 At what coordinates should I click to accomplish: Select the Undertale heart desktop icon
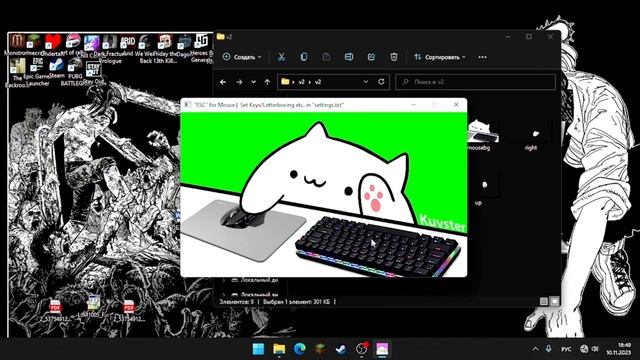pyautogui.click(x=53, y=45)
